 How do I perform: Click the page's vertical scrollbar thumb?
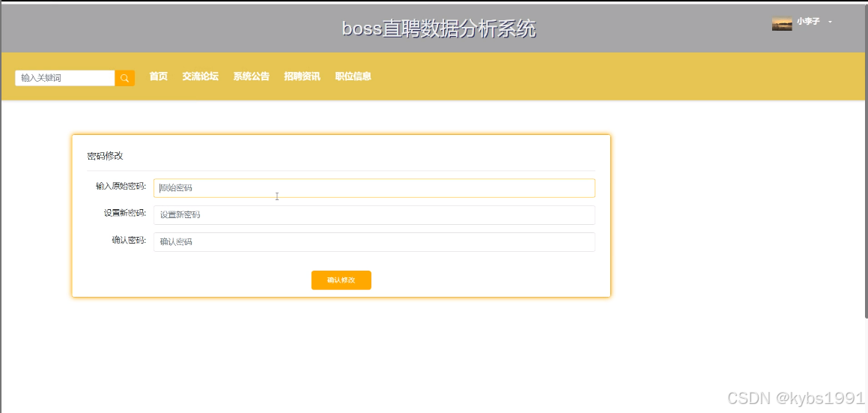point(866,160)
